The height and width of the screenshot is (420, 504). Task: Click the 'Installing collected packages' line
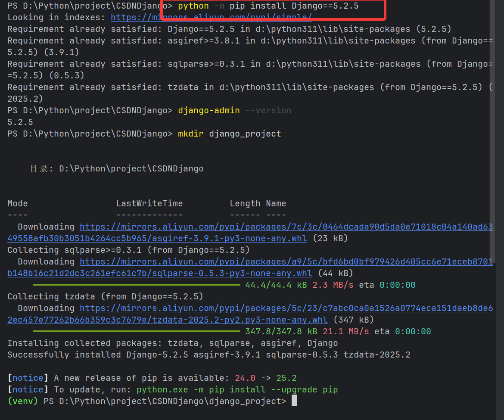coord(173,343)
